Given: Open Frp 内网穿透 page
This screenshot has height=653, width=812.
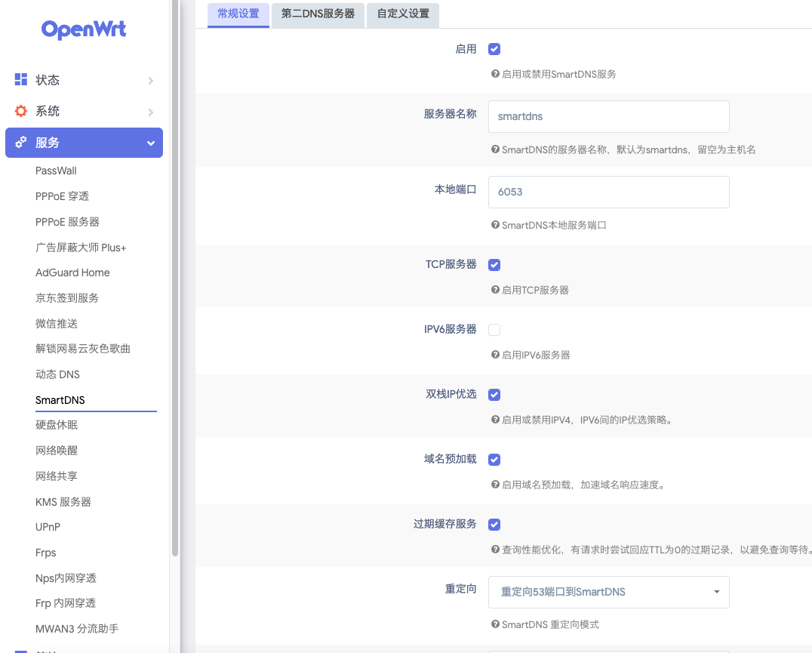Looking at the screenshot, I should 66,602.
